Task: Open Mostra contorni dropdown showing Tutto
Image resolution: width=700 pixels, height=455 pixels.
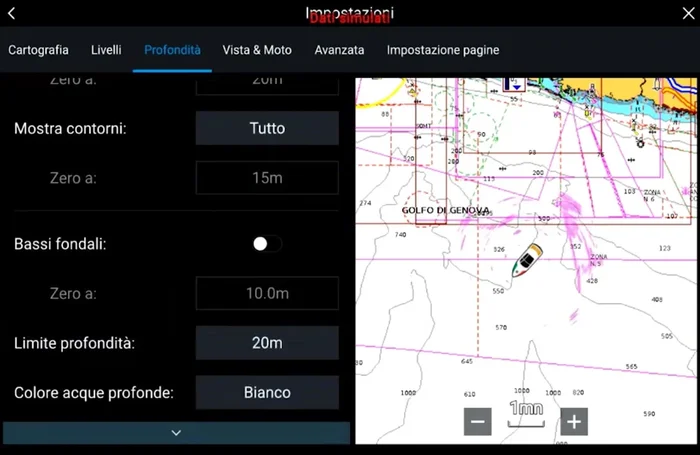Action: click(267, 128)
